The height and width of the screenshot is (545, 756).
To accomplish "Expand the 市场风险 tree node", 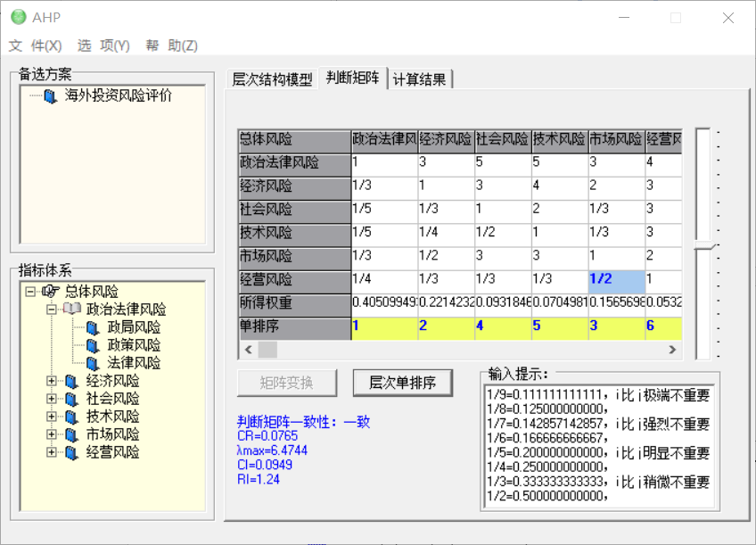I will pyautogui.click(x=52, y=434).
